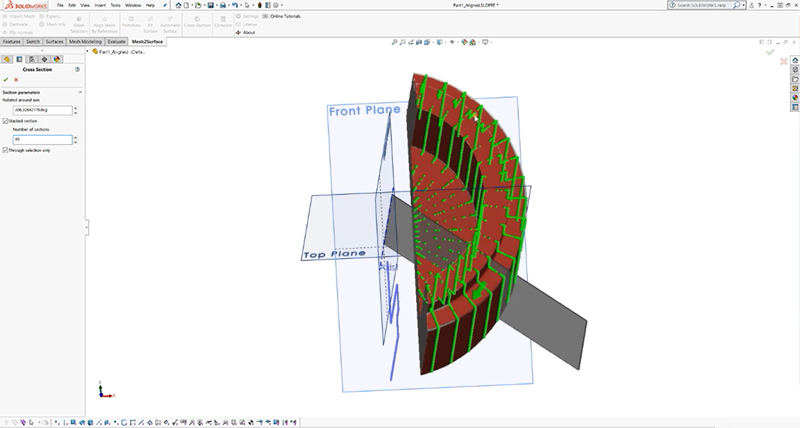Click the Rebuild traffic light icon
This screenshot has height=428, width=800.
[260, 5]
